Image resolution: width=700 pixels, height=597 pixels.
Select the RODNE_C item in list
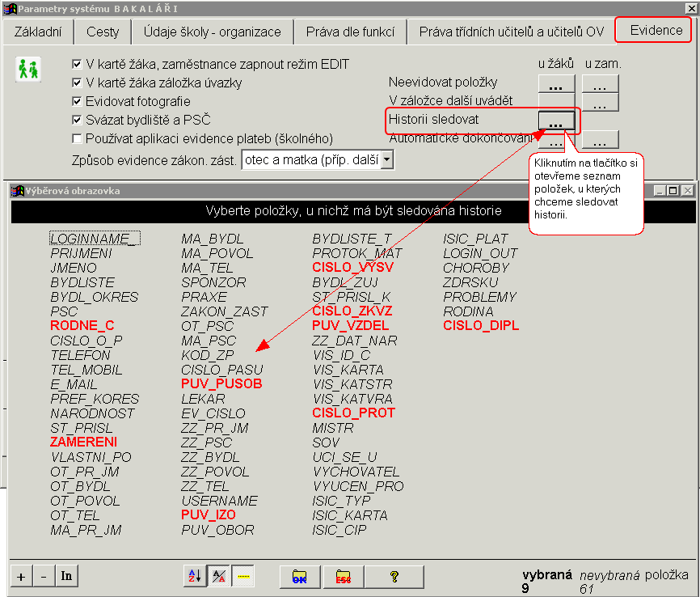click(x=82, y=325)
